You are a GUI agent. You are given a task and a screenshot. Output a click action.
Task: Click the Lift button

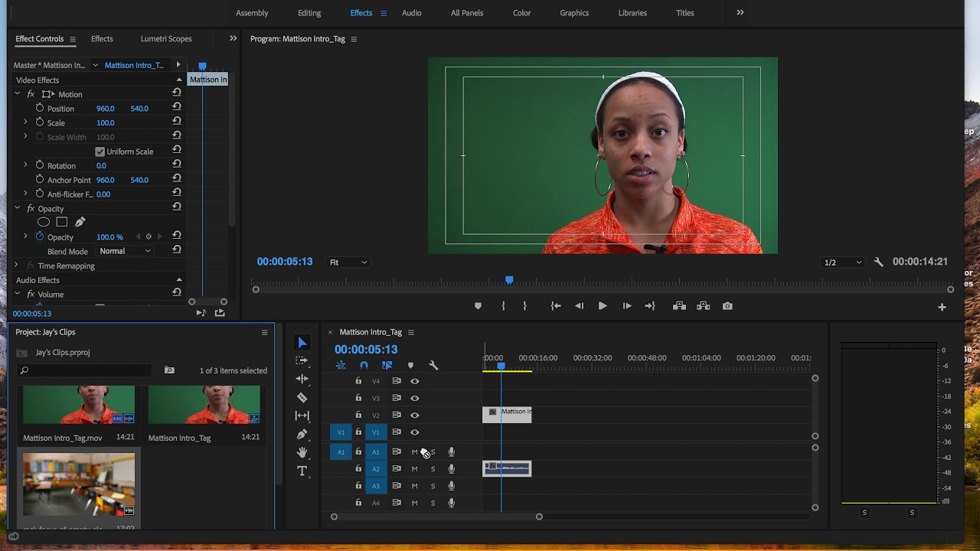click(679, 306)
